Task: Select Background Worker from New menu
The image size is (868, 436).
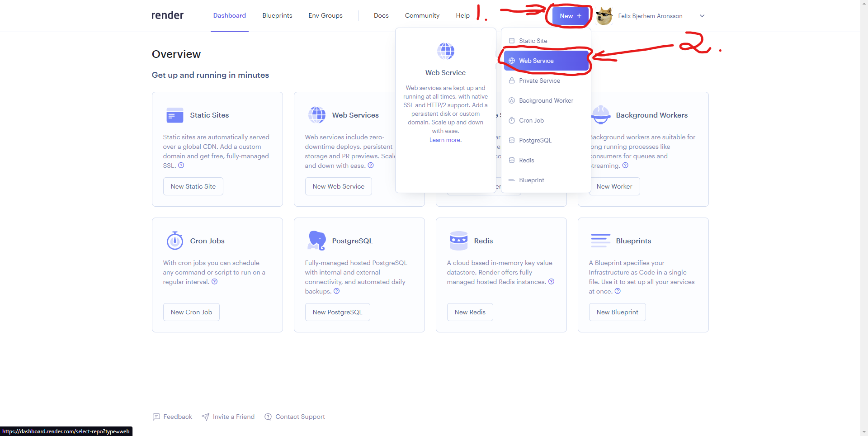Action: pos(546,100)
